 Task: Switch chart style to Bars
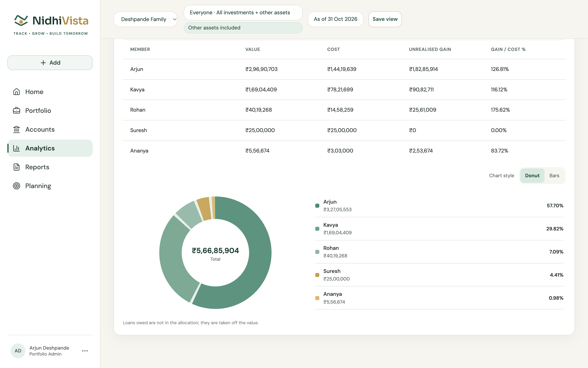pos(554,175)
